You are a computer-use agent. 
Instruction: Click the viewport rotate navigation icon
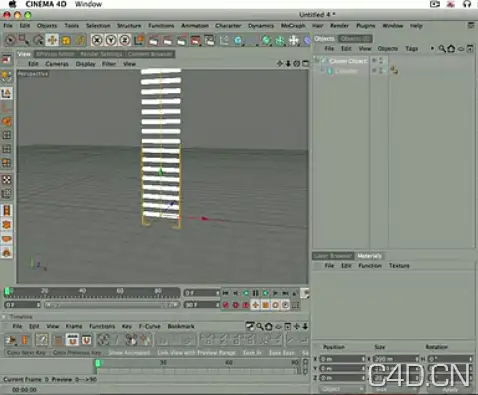[x=296, y=63]
